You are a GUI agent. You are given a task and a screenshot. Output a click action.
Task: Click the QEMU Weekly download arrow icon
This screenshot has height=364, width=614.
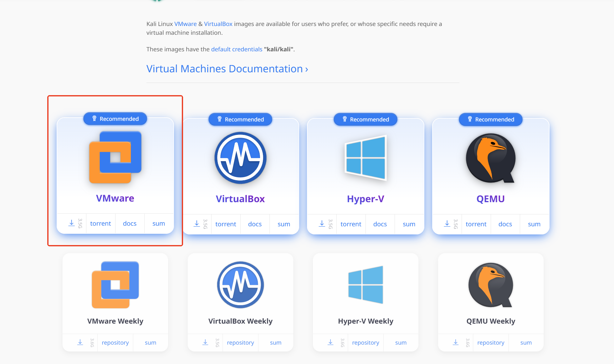[x=456, y=342]
